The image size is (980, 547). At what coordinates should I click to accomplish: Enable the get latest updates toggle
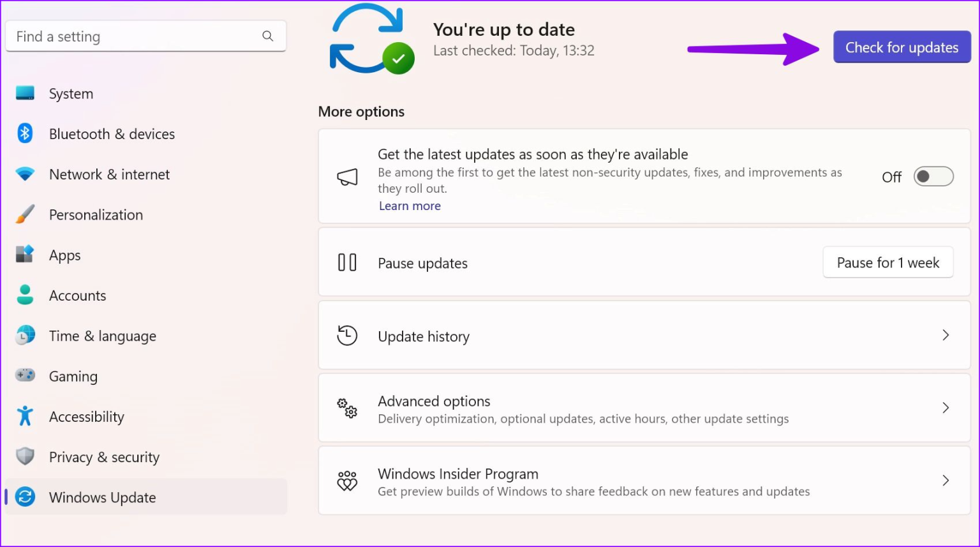point(933,177)
